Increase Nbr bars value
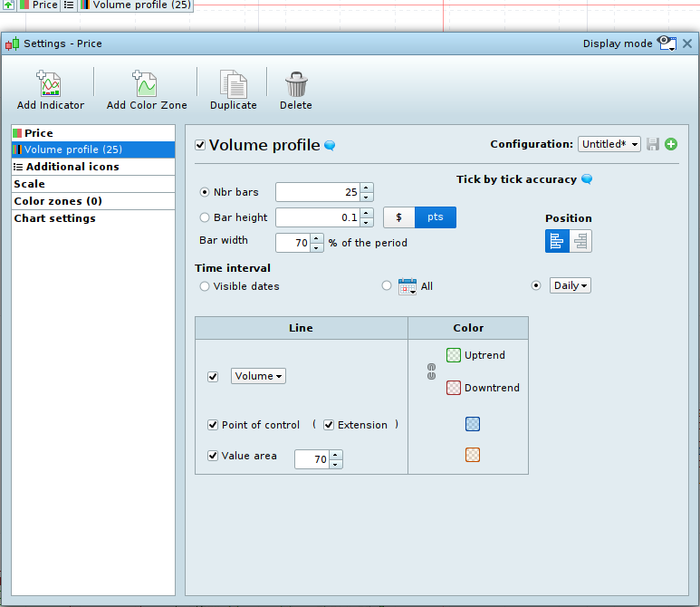 (x=366, y=188)
